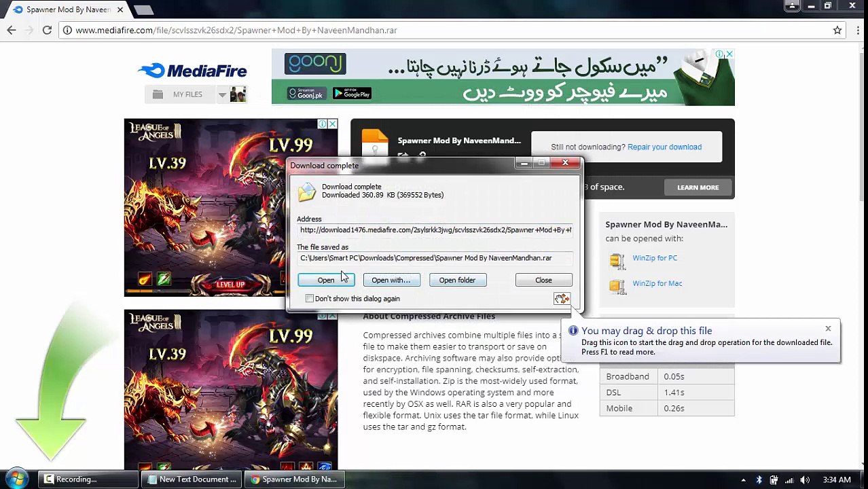
Task: View site info icon in address bar
Action: [68, 30]
